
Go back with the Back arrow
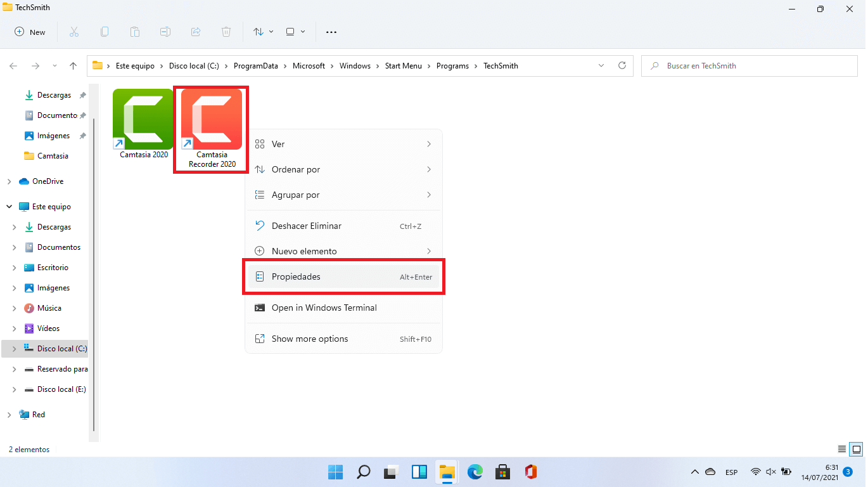(13, 66)
